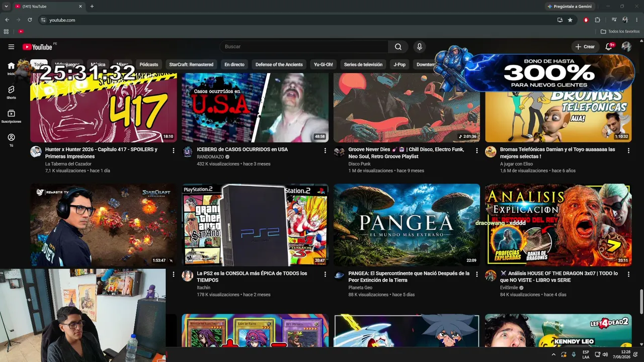Select the J-Pop filter chip
644x362 pixels.
(399, 64)
